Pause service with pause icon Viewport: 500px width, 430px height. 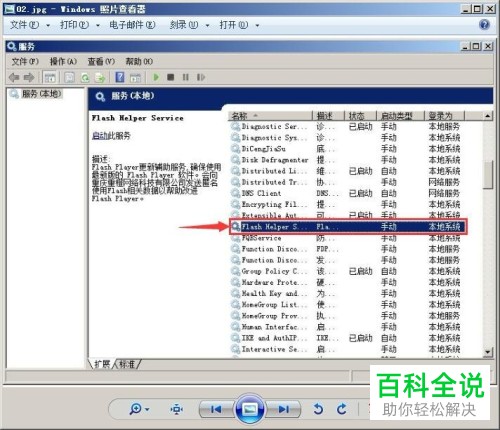pos(186,77)
